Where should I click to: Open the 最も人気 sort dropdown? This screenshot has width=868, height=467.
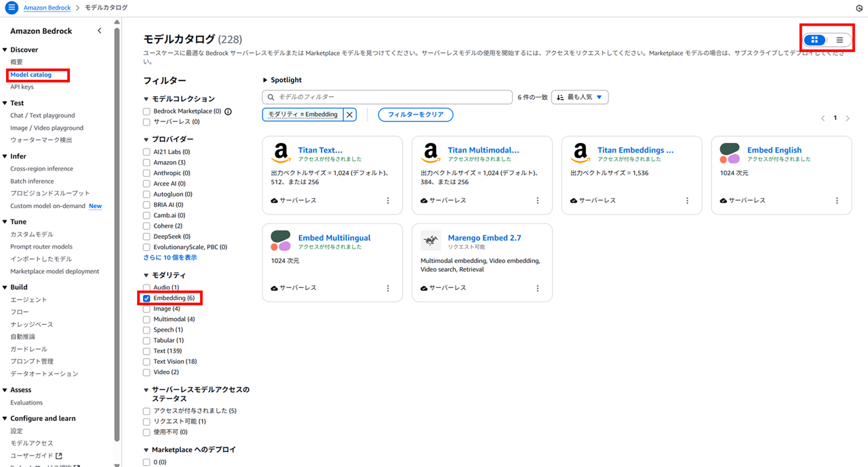coord(580,97)
